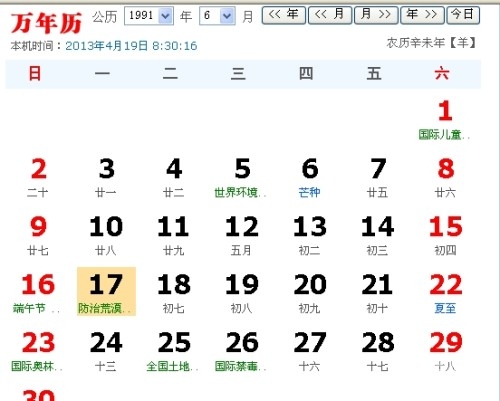This screenshot has height=401, width=500.
Task: Open the year dropdown showing 1991
Action: [149, 16]
